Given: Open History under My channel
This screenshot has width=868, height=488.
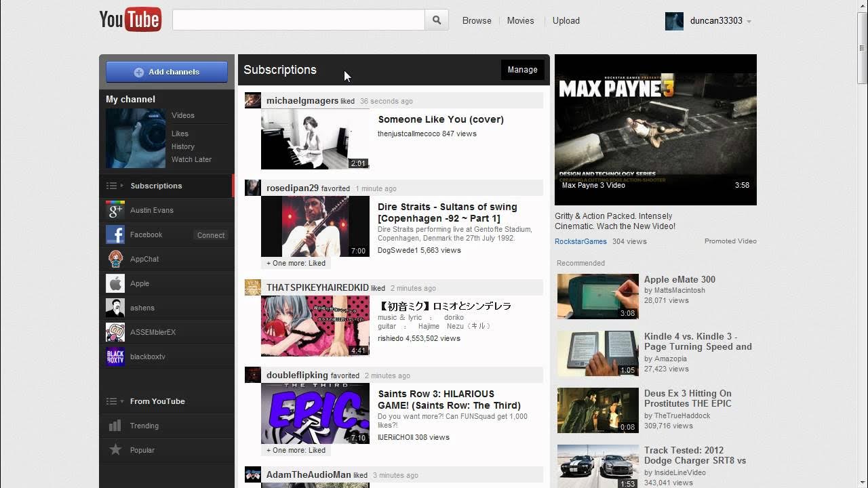Looking at the screenshot, I should pos(183,146).
